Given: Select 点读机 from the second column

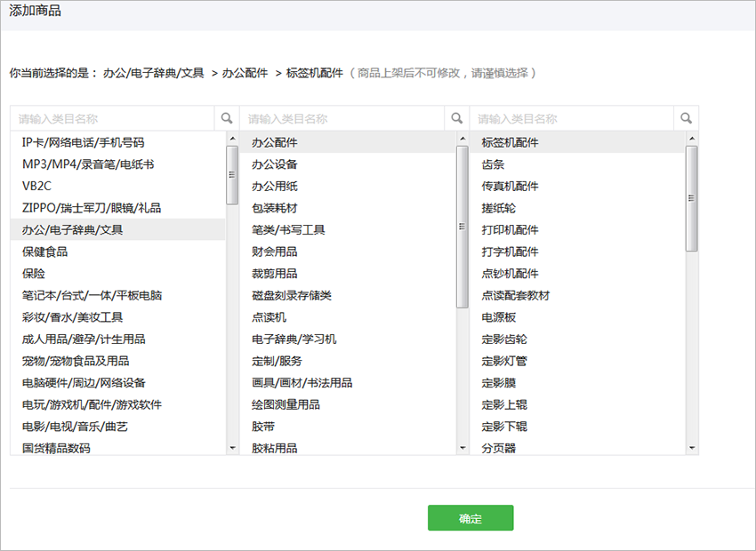Looking at the screenshot, I should [267, 316].
